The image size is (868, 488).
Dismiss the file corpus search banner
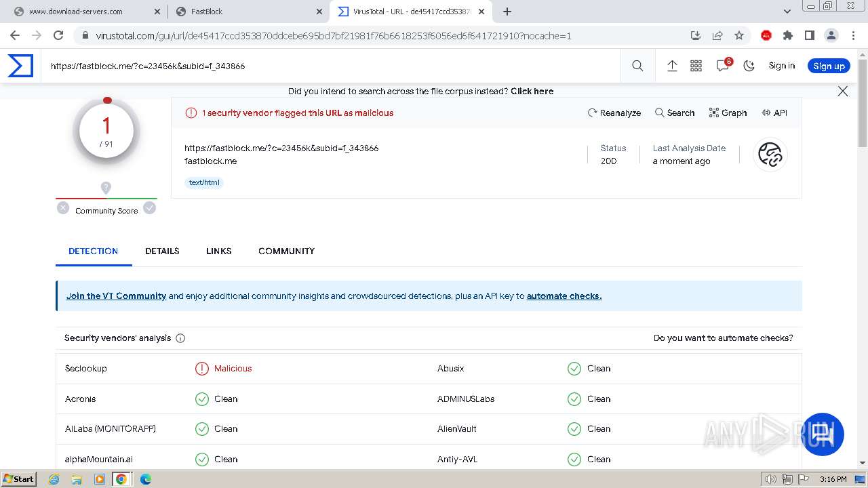click(x=843, y=91)
